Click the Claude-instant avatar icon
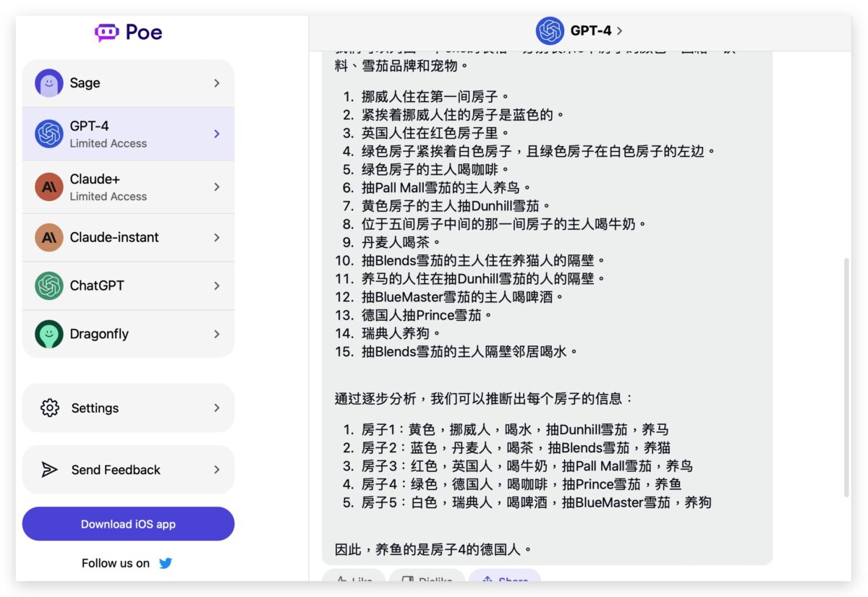Image resolution: width=868 pixels, height=597 pixels. point(49,237)
